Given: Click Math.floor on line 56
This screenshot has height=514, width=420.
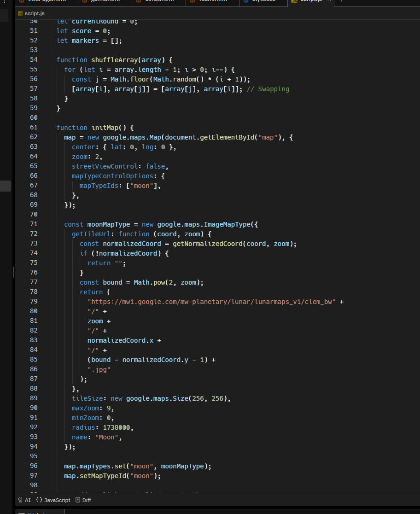Looking at the screenshot, I should pos(130,79).
